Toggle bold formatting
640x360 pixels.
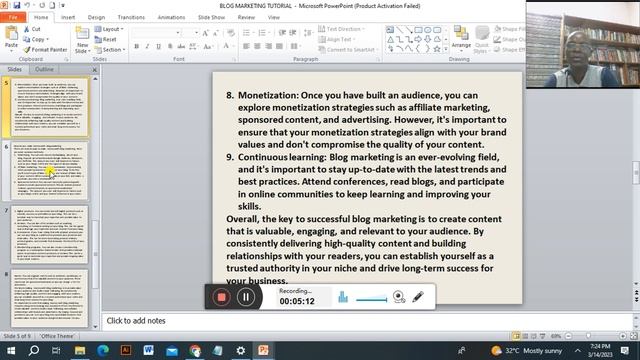pyautogui.click(x=136, y=46)
